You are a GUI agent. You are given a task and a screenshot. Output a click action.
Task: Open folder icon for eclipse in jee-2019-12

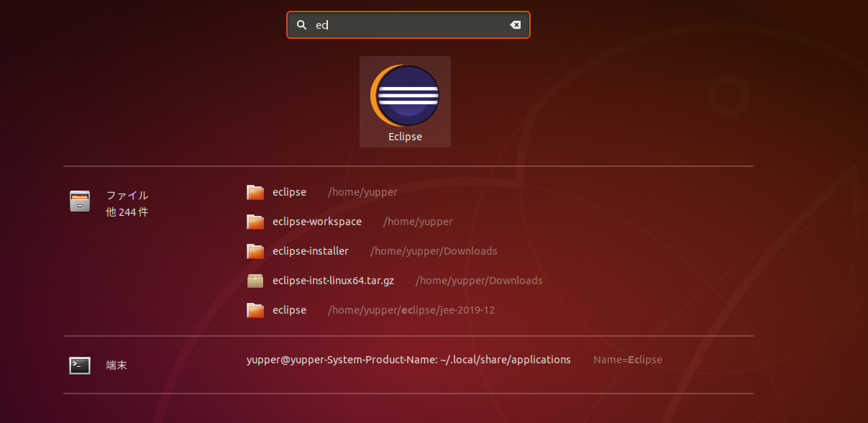(x=255, y=310)
